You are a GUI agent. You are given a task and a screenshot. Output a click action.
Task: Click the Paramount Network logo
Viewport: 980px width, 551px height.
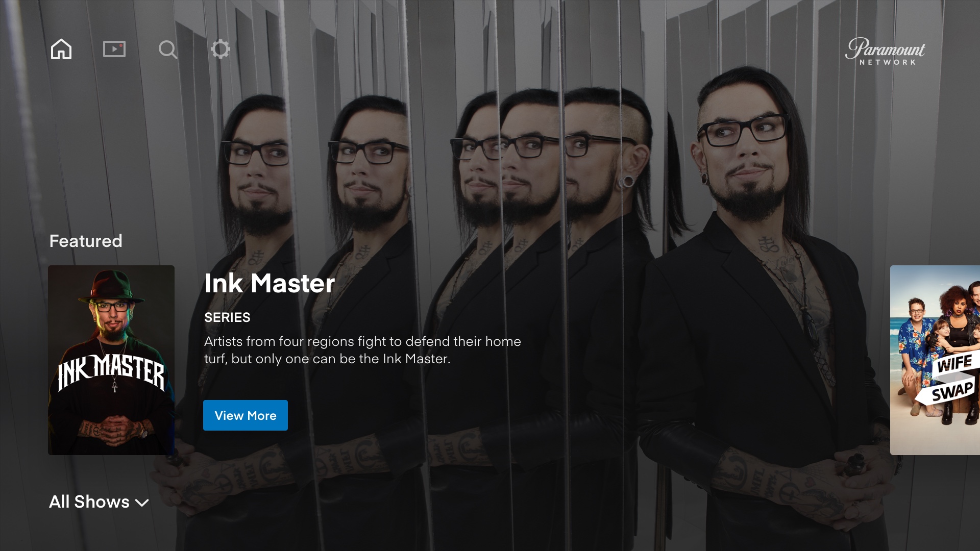(x=885, y=51)
